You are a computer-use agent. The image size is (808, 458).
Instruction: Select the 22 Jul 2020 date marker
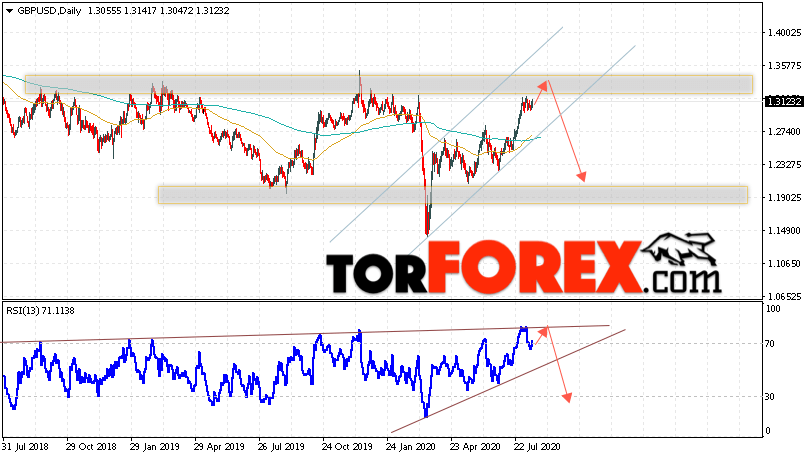pyautogui.click(x=537, y=447)
